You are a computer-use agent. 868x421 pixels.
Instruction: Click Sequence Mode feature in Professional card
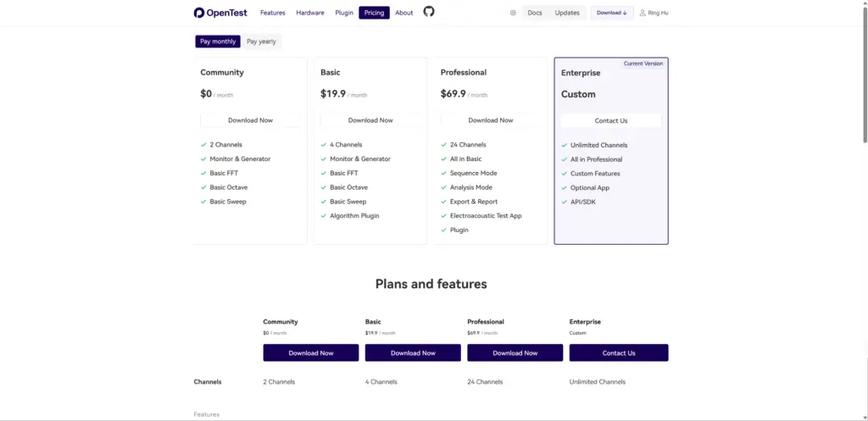click(473, 173)
